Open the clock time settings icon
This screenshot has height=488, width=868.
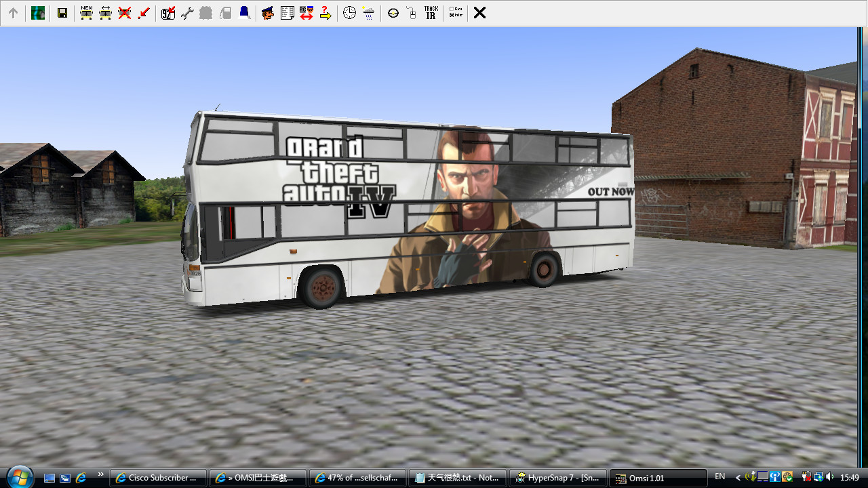coord(349,13)
